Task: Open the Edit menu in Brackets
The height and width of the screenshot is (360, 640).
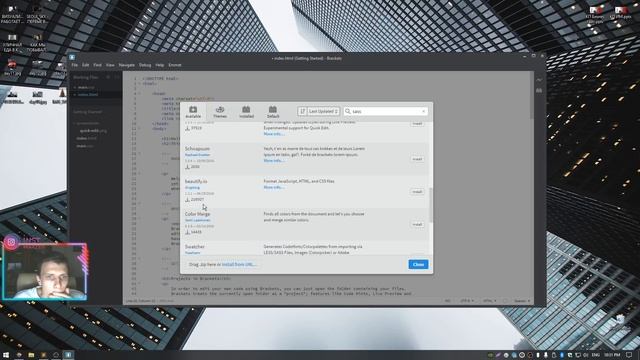Action: [85, 65]
